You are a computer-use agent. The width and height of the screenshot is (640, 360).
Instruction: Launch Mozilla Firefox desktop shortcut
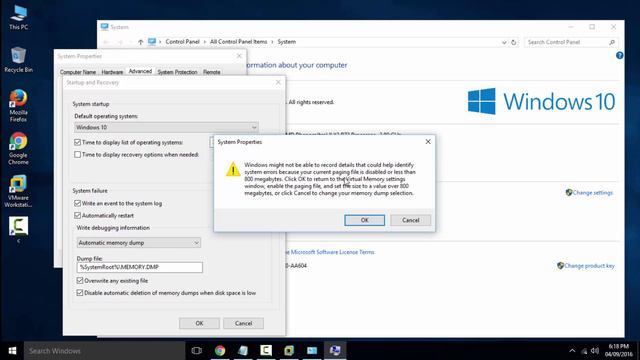[18, 105]
